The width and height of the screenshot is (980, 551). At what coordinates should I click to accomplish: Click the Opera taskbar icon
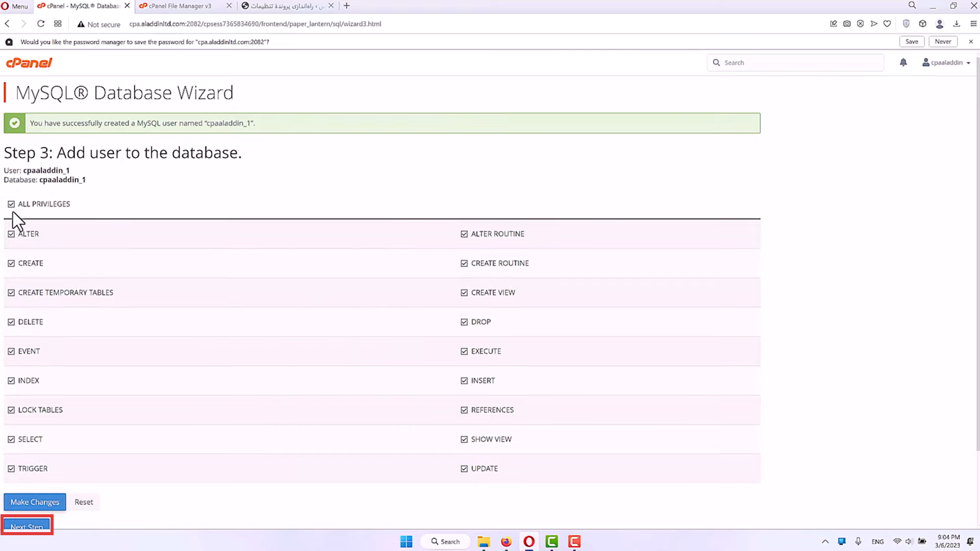click(x=529, y=541)
